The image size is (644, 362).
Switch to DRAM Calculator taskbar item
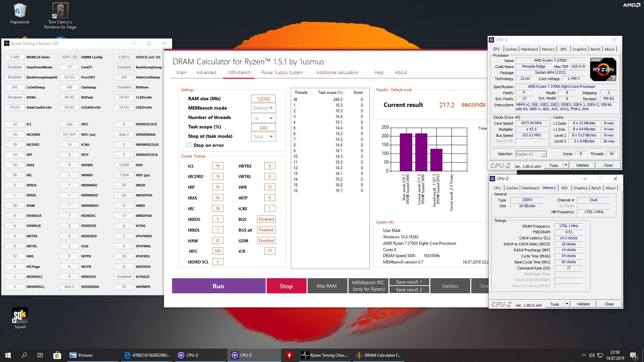(x=378, y=355)
